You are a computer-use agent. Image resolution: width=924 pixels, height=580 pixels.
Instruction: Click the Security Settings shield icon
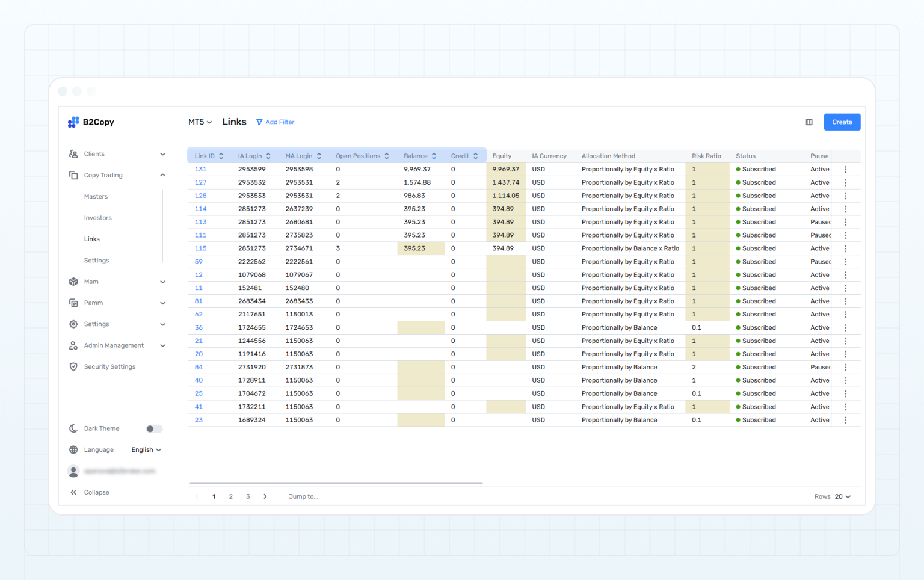[73, 367]
